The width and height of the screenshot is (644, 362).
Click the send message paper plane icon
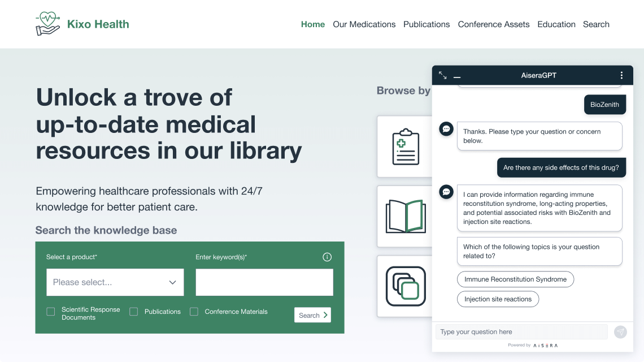[x=620, y=332]
